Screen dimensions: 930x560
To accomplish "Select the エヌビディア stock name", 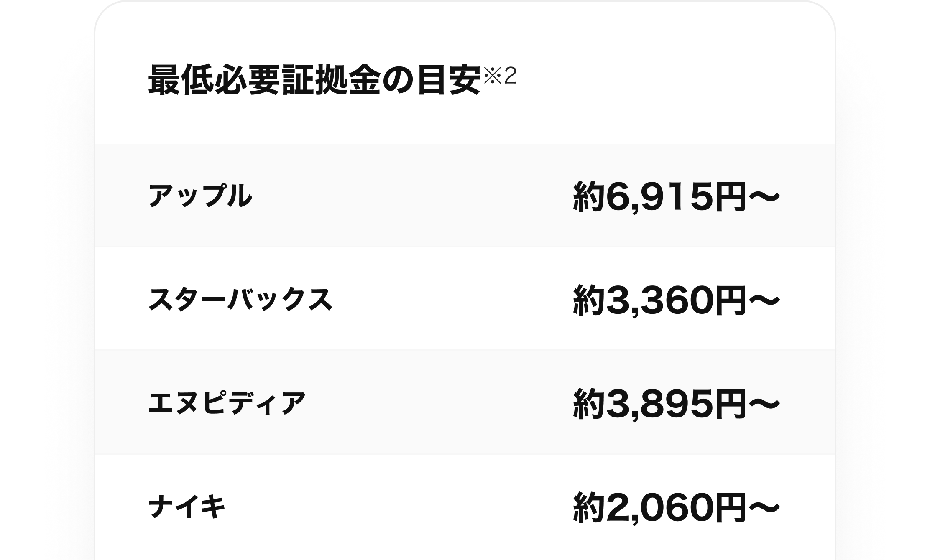I will click(x=227, y=403).
